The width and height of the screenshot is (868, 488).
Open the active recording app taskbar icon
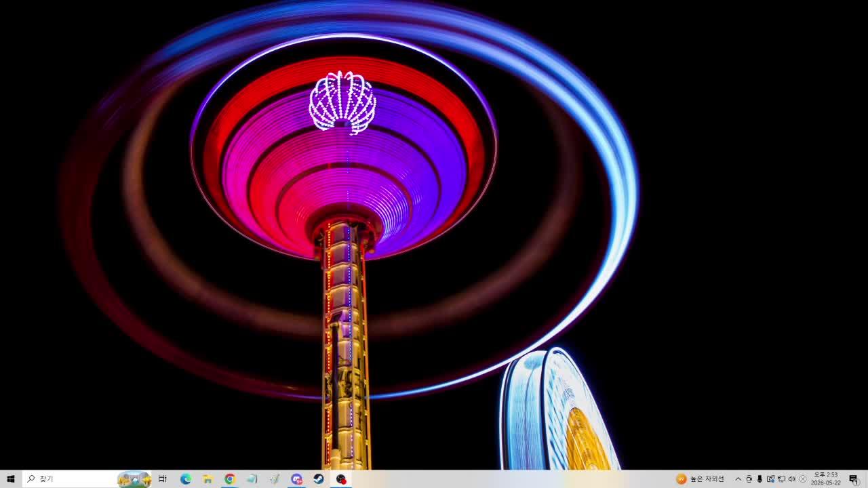pos(341,479)
